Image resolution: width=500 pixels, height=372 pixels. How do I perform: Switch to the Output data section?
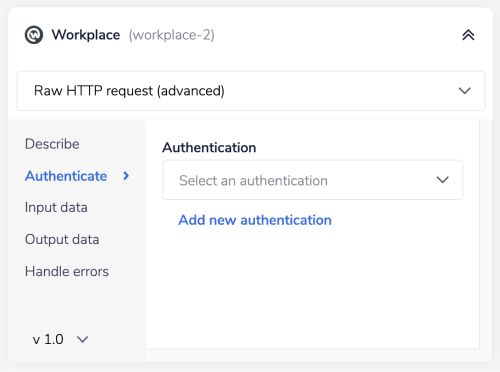tap(62, 239)
